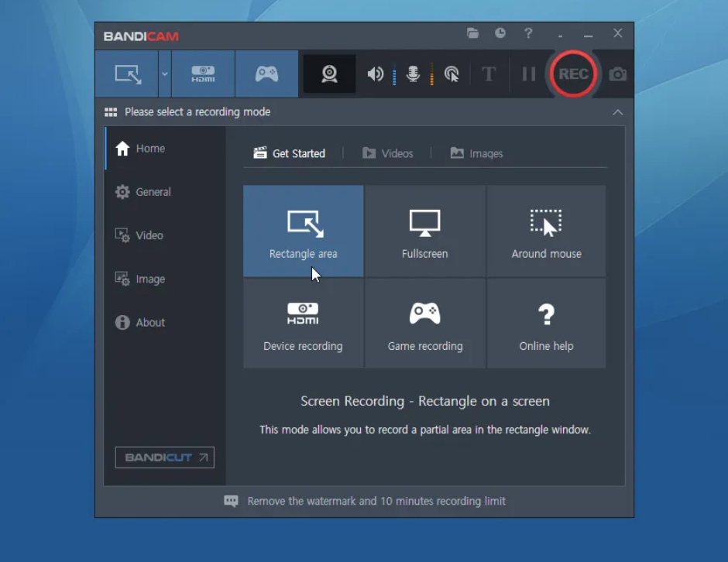Click the recording mode grid icon
728x562 pixels.
[111, 112]
